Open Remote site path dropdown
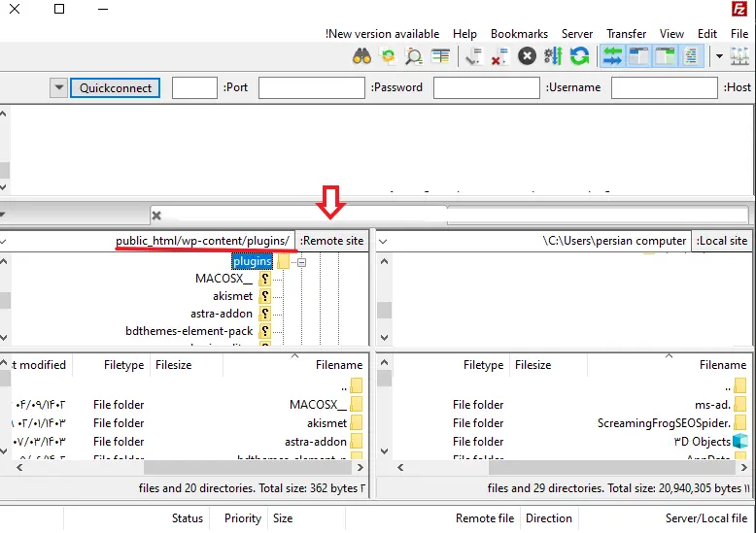Viewport: 756px width, 533px height. tap(3, 241)
